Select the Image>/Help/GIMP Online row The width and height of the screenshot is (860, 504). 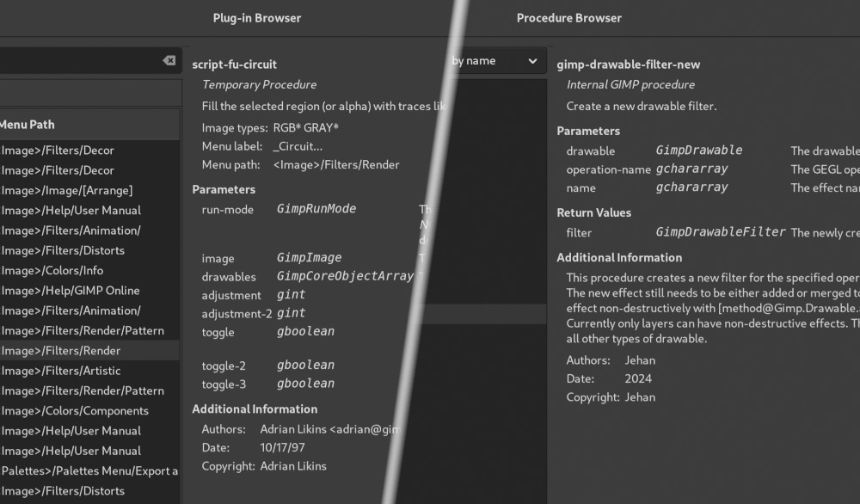(89, 291)
